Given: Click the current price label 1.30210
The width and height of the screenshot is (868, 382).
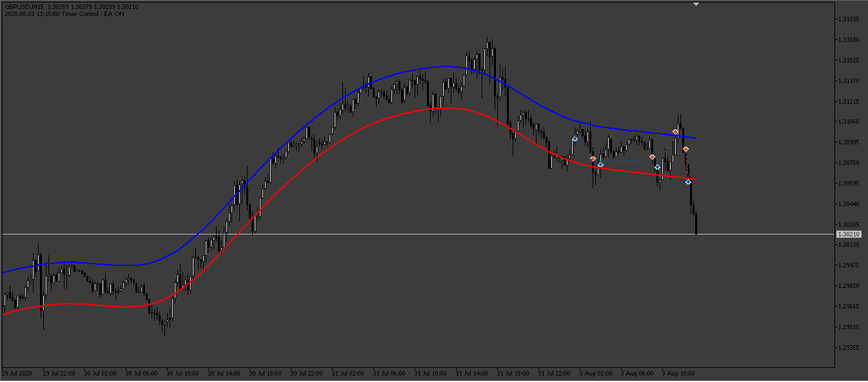Looking at the screenshot, I should point(849,234).
